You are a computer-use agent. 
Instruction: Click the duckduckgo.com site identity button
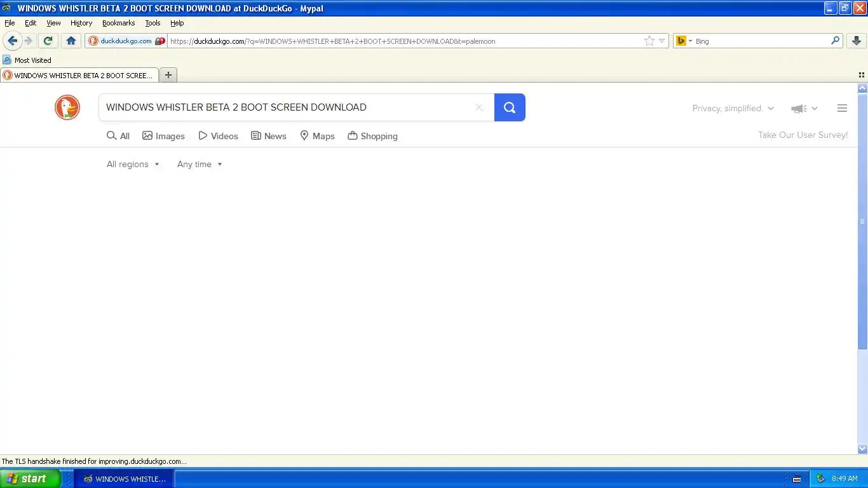tap(126, 41)
